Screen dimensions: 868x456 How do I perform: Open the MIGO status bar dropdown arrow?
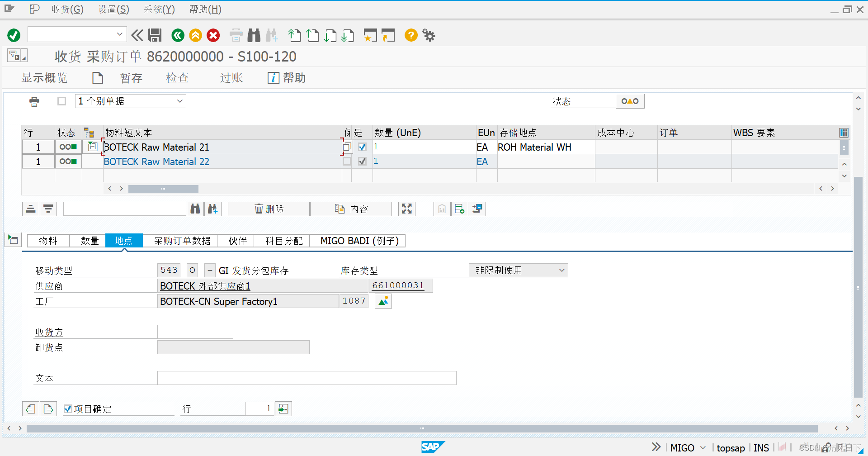(x=703, y=447)
